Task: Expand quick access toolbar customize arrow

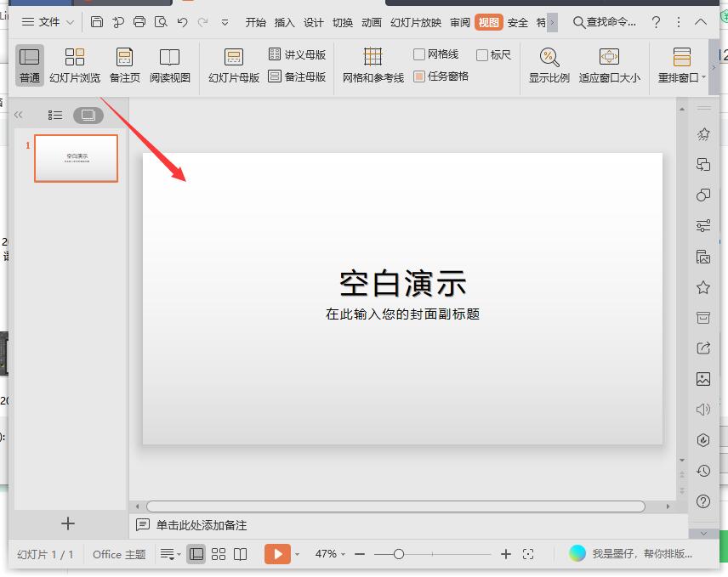Action: [x=225, y=22]
